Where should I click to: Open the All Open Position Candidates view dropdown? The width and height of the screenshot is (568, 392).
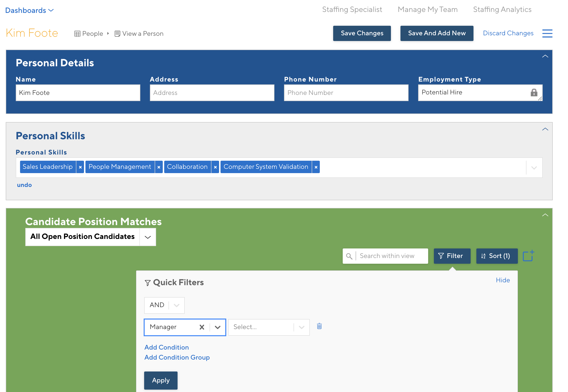[147, 237]
